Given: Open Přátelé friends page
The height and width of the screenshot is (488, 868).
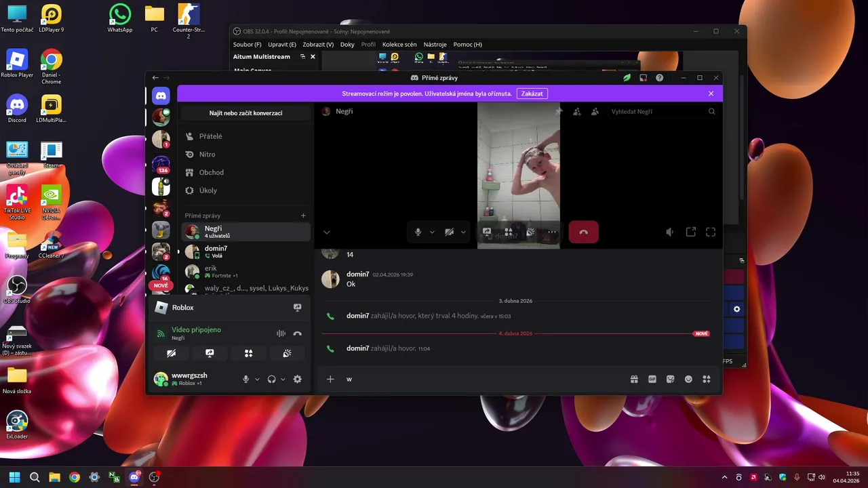Looking at the screenshot, I should pyautogui.click(x=245, y=136).
